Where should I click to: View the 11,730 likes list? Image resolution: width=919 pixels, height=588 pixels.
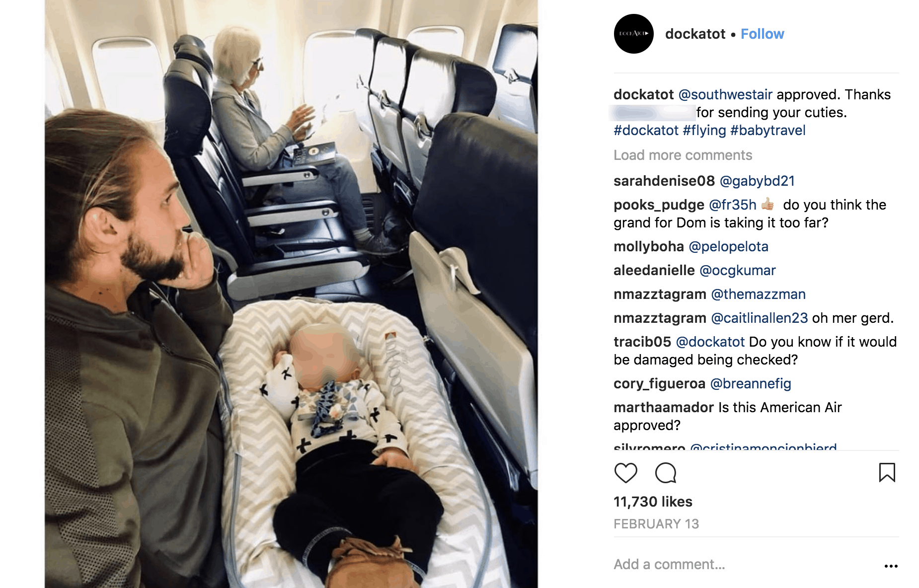pos(653,502)
